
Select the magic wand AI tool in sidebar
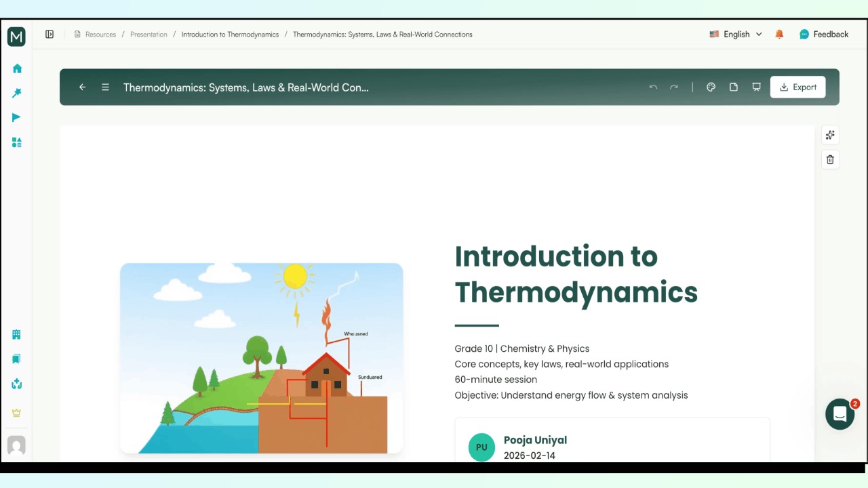pyautogui.click(x=16, y=93)
